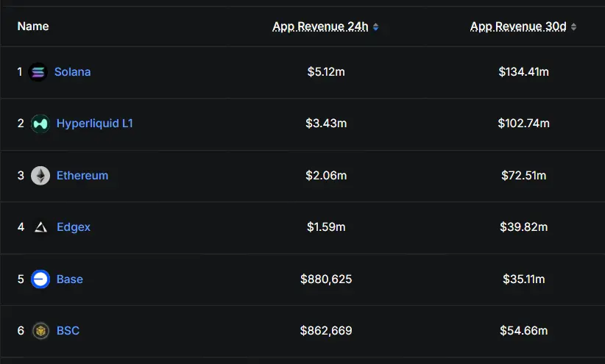The image size is (605, 364).
Task: Sort by App Revenue 30d arrow icon
Action: 574,27
